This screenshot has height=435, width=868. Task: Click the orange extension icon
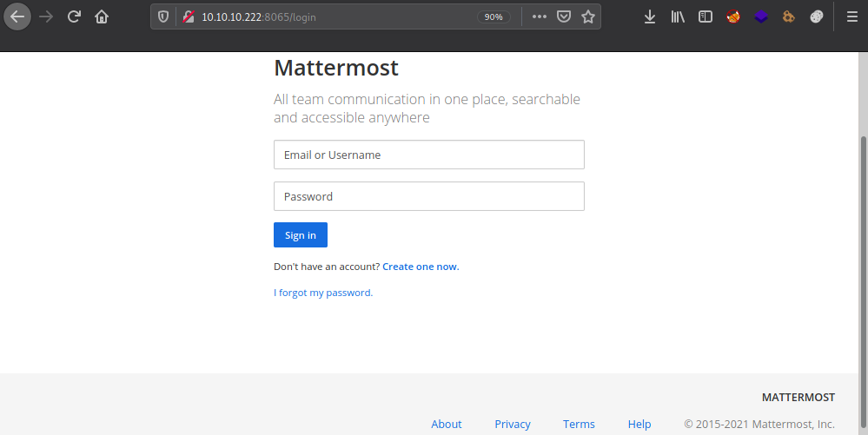(789, 16)
